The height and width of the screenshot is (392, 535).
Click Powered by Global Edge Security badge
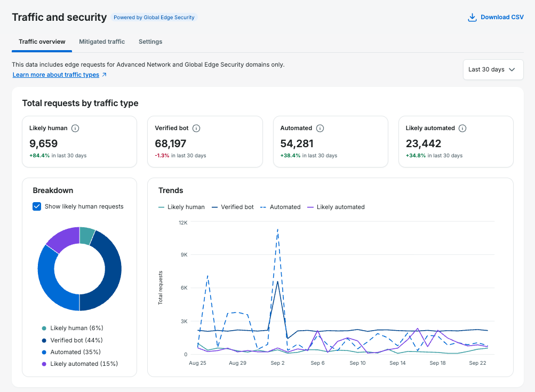tap(154, 18)
